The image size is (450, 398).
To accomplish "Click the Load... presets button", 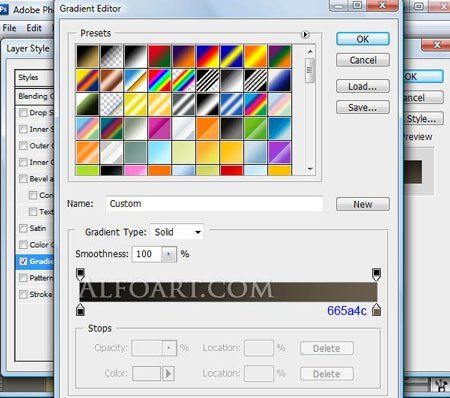I will (x=363, y=87).
